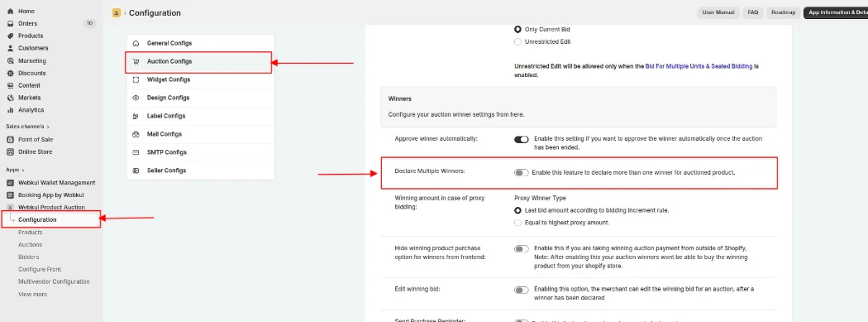Click the Auction Configs hammer icon

[x=136, y=61]
